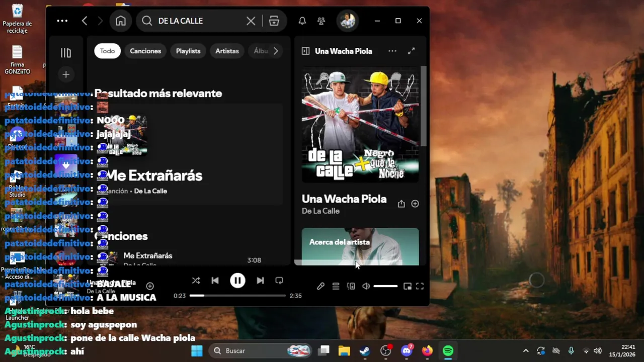Select the Playlists filter chip
Image resolution: width=644 pixels, height=362 pixels.
click(188, 51)
